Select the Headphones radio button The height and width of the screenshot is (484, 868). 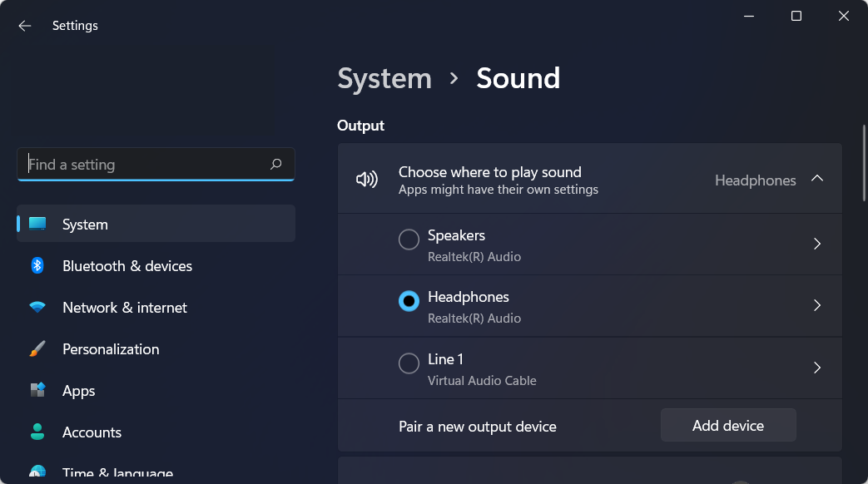(x=409, y=301)
